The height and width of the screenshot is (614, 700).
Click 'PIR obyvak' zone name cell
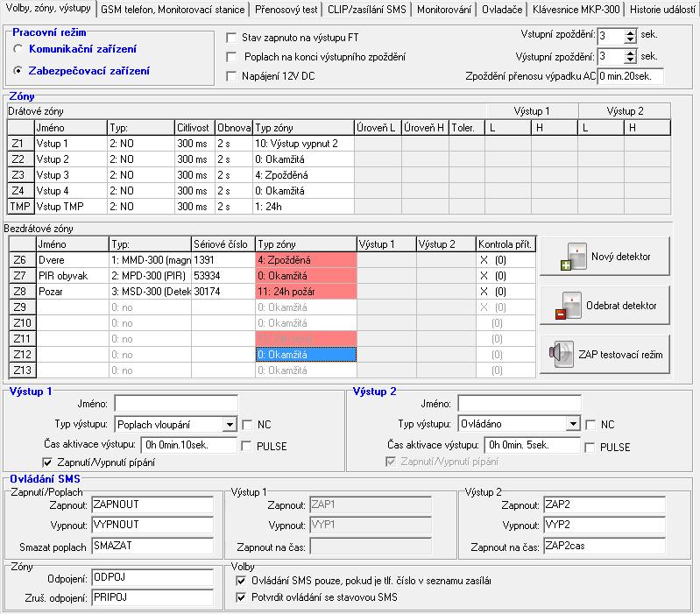73,276
